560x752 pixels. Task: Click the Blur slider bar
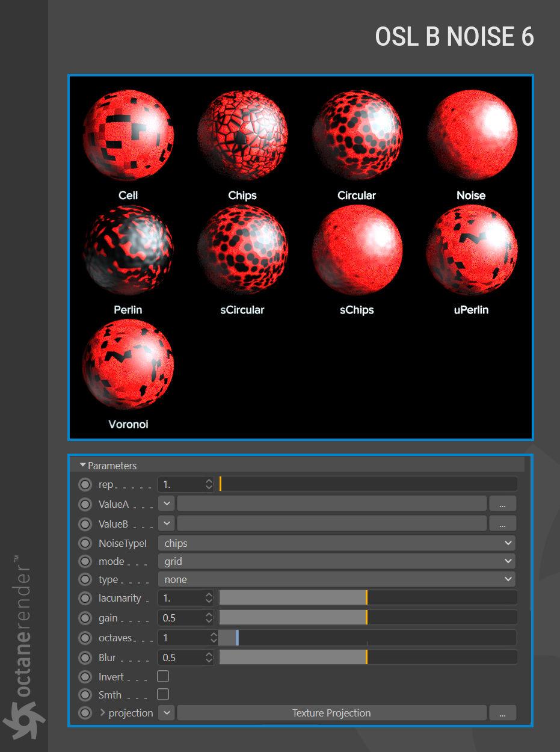[x=368, y=658]
